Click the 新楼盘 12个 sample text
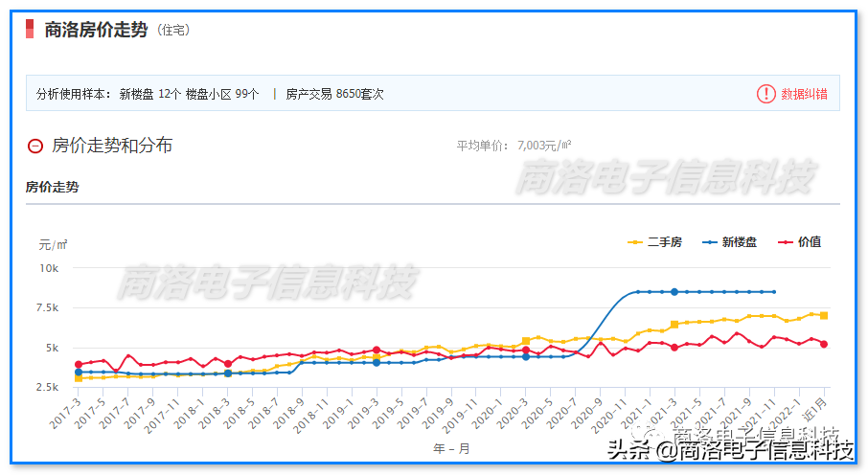 [150, 94]
